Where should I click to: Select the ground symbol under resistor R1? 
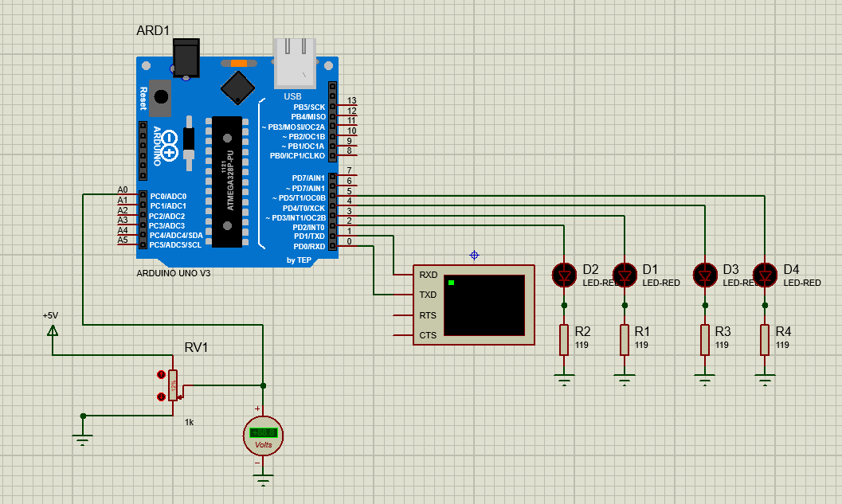coord(625,380)
